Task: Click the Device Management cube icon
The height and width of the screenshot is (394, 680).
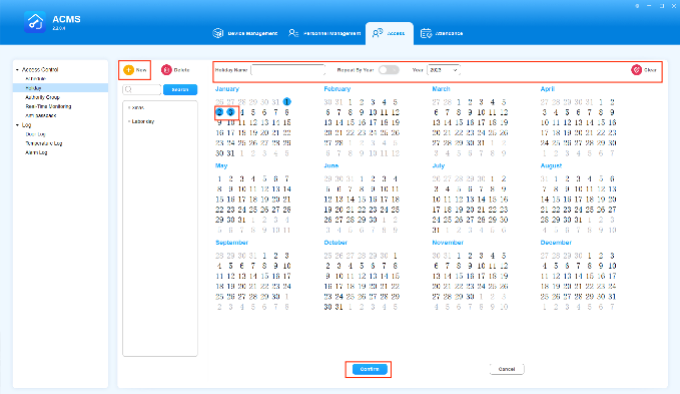Action: pos(218,33)
